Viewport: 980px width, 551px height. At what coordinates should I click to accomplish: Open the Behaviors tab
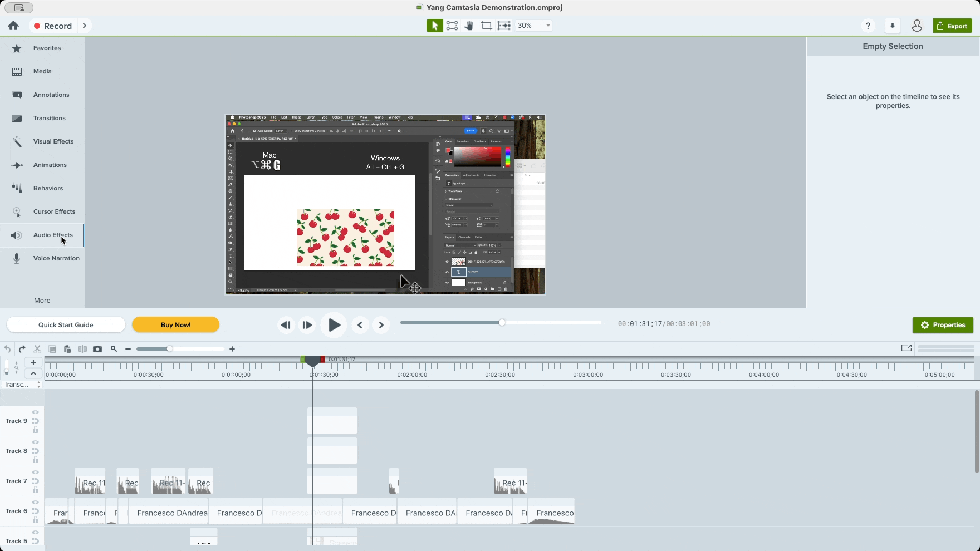pos(42,189)
